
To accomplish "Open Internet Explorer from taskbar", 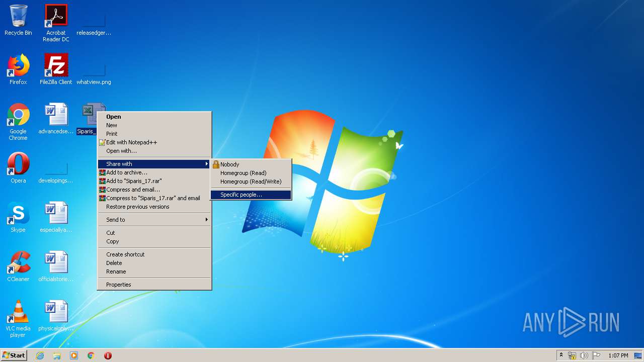I will click(x=40, y=355).
